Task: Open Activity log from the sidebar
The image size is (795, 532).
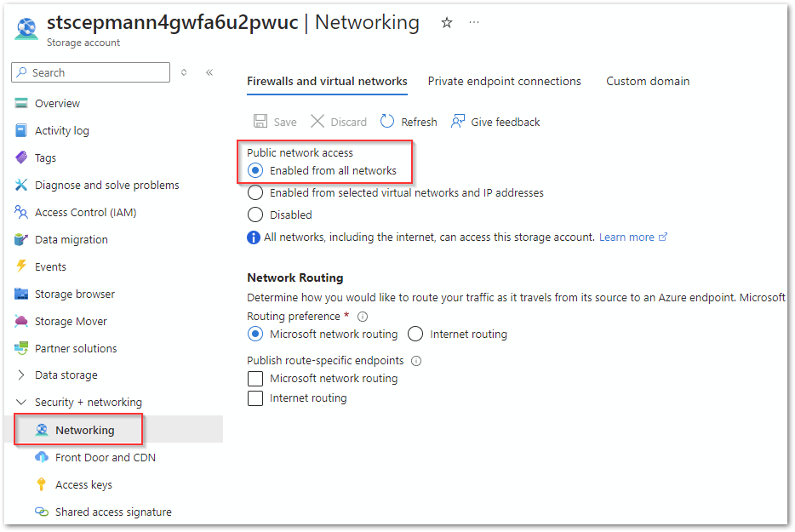Action: click(x=61, y=130)
